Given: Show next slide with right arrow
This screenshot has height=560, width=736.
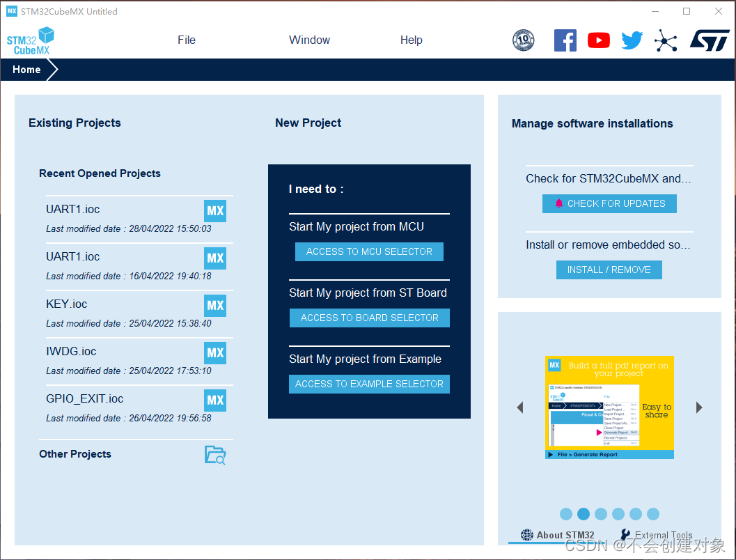Looking at the screenshot, I should coord(699,407).
